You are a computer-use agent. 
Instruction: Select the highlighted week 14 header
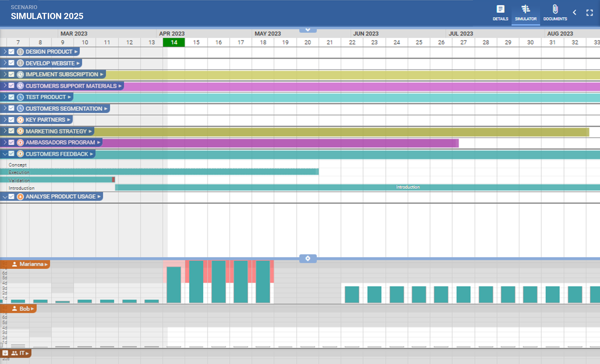[x=174, y=42]
